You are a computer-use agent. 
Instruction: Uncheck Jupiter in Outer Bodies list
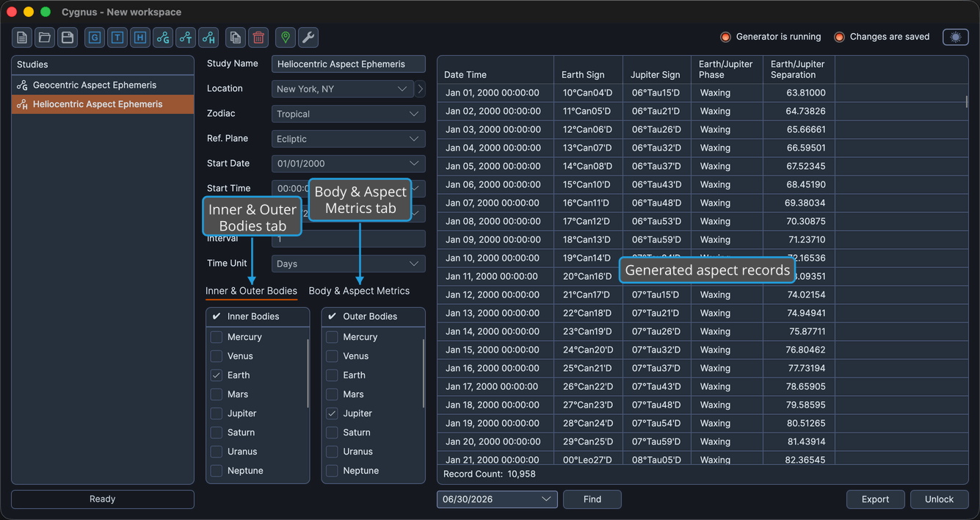pyautogui.click(x=332, y=414)
